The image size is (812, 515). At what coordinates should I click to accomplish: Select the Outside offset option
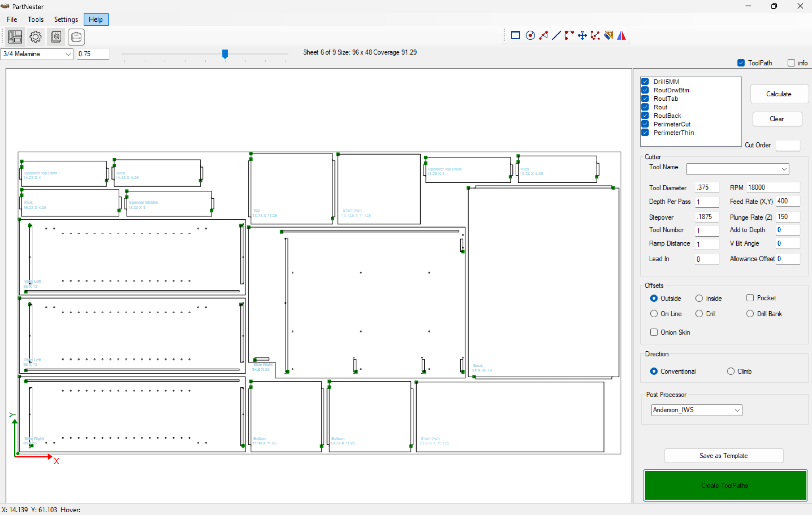point(654,298)
